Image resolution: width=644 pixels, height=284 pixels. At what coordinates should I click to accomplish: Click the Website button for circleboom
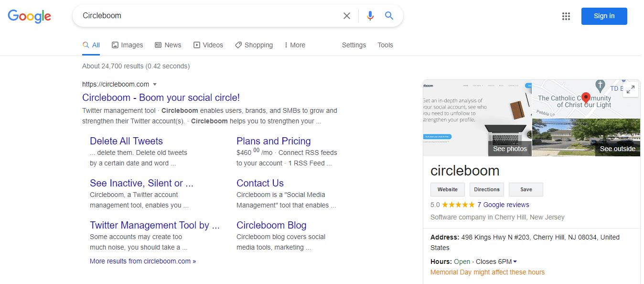[x=448, y=189]
